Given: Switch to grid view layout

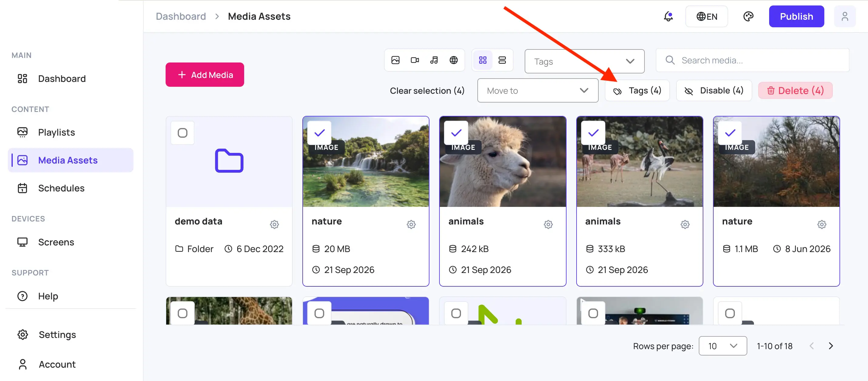Looking at the screenshot, I should coord(483,60).
